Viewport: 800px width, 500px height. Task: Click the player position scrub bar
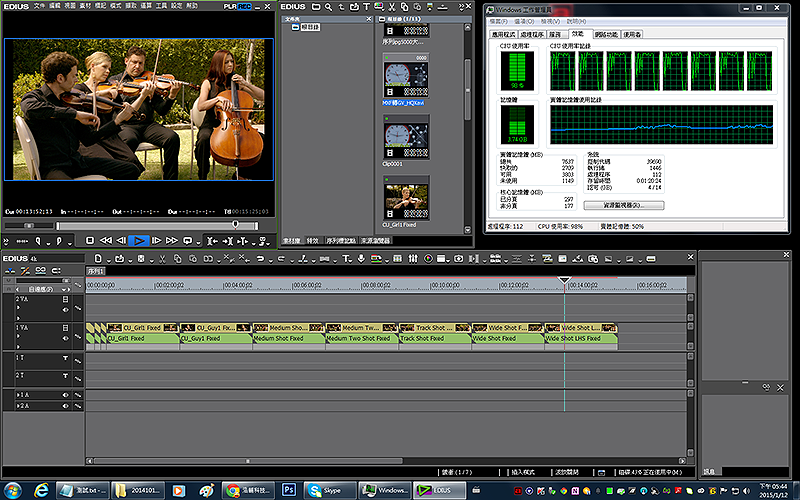pyautogui.click(x=157, y=226)
